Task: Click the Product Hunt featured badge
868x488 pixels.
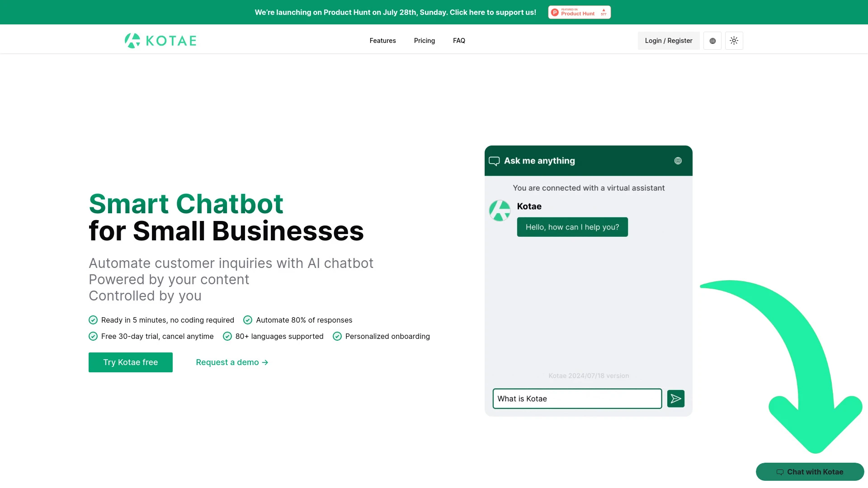Action: click(579, 12)
